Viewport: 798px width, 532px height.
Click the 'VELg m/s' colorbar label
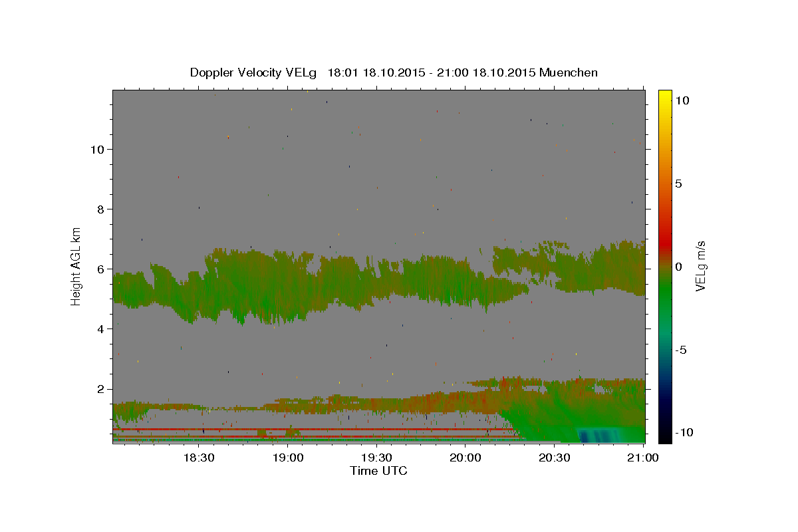coord(700,265)
